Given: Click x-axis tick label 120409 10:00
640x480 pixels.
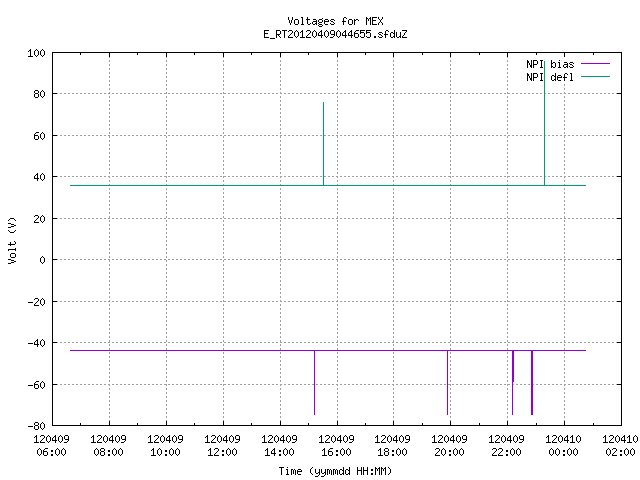Looking at the screenshot, I should pyautogui.click(x=165, y=446).
